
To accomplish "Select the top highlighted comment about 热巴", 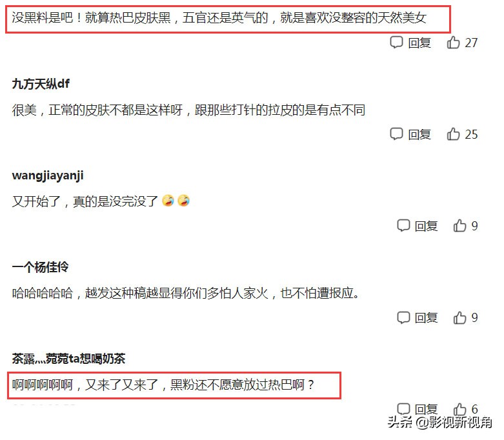I will [228, 19].
